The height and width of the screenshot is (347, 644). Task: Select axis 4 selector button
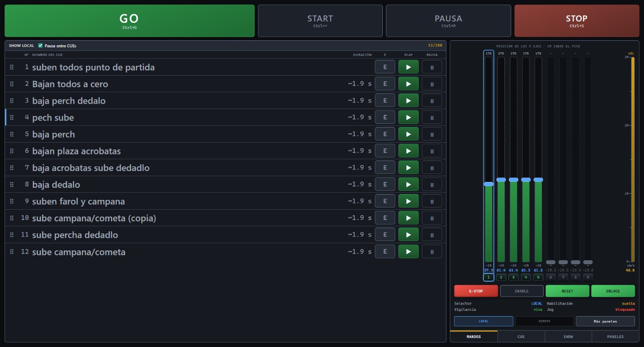tap(526, 277)
